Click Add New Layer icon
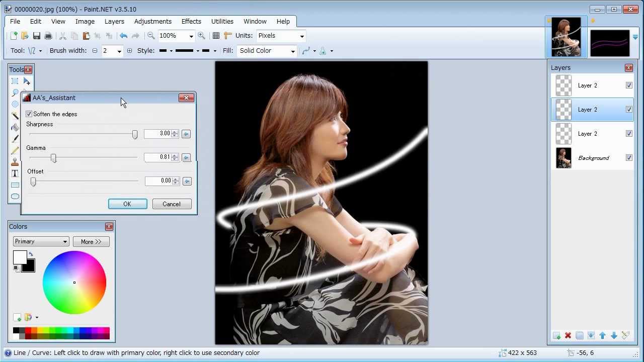The image size is (644, 362). tap(556, 335)
